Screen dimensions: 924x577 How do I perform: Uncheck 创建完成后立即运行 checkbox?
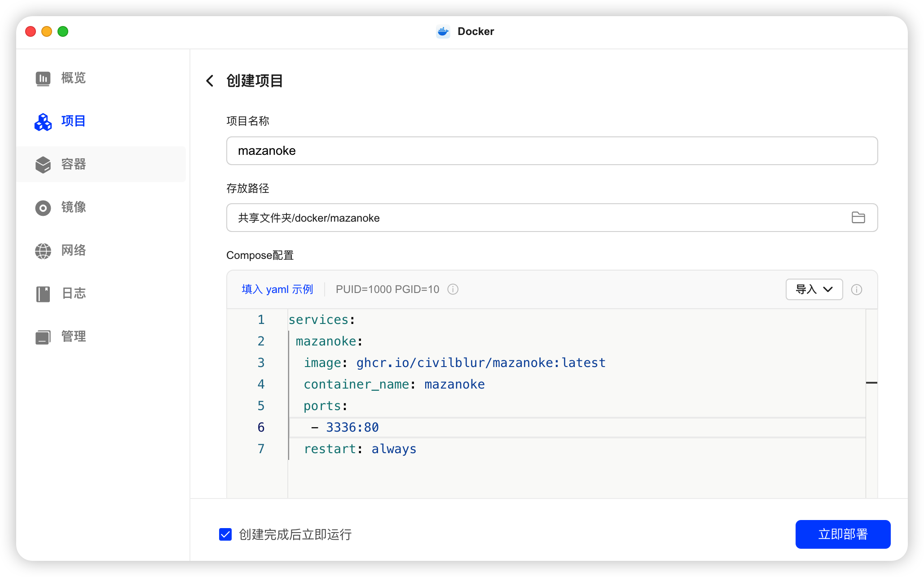(x=225, y=534)
